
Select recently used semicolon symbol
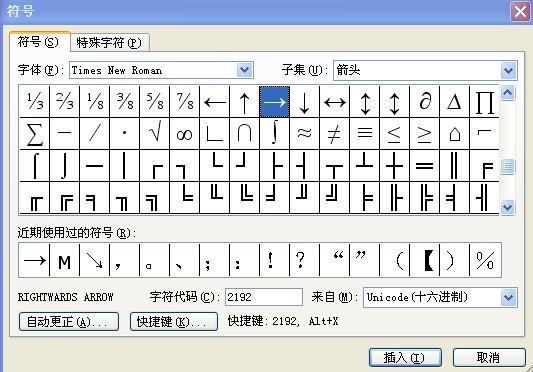[214, 260]
